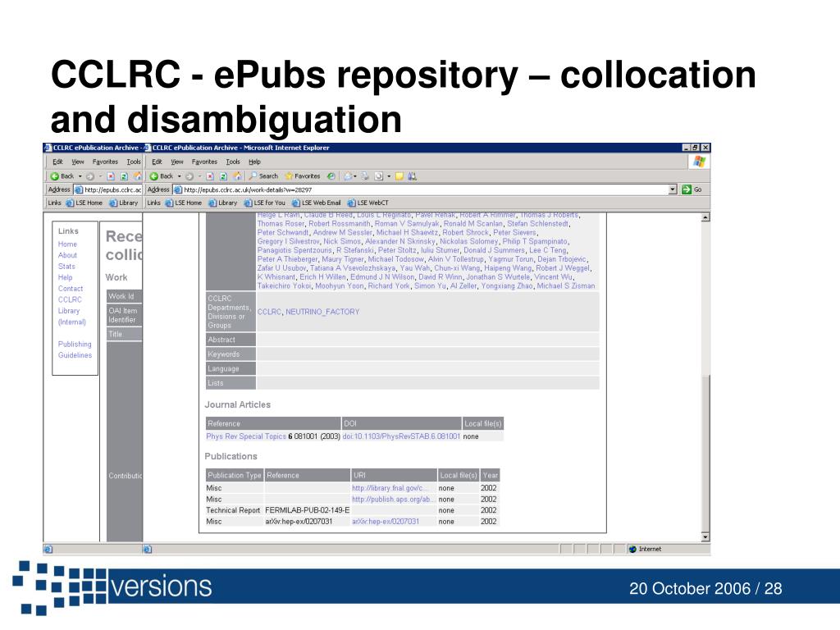The image size is (840, 630).
Task: Open the Search pane from the toolbar
Action: point(263,176)
